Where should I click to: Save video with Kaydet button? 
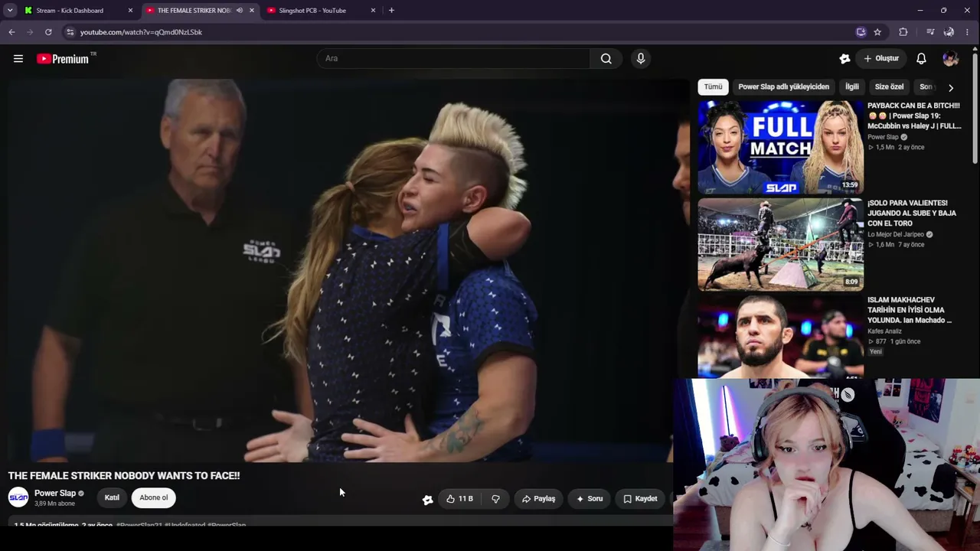[x=640, y=498]
